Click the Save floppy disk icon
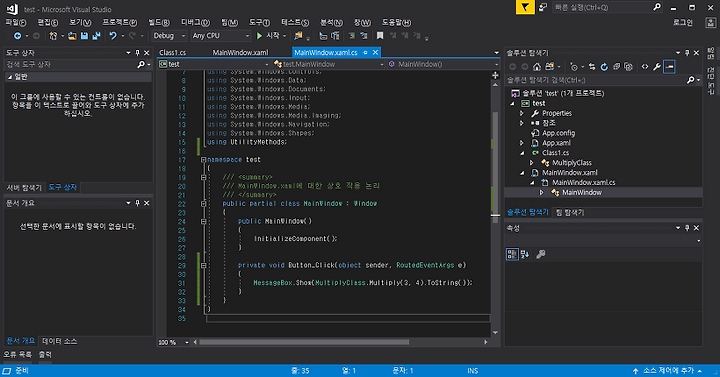This screenshot has width=720, height=377. [x=84, y=36]
